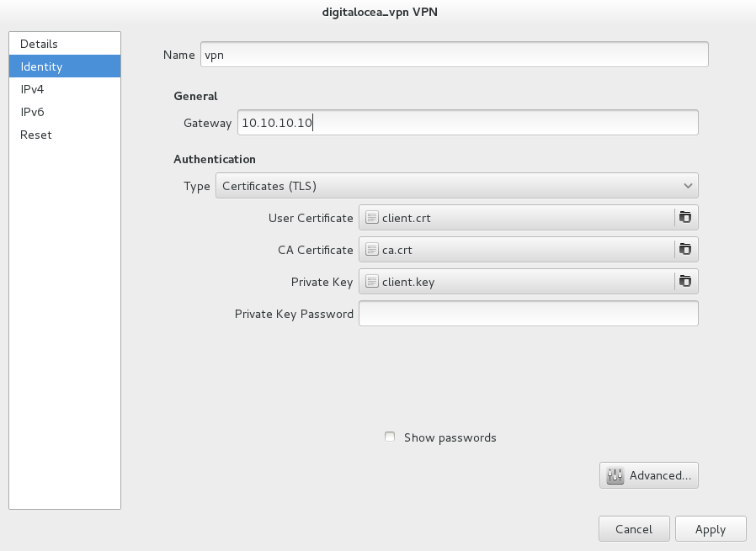Select the IPv4 settings section

32,89
